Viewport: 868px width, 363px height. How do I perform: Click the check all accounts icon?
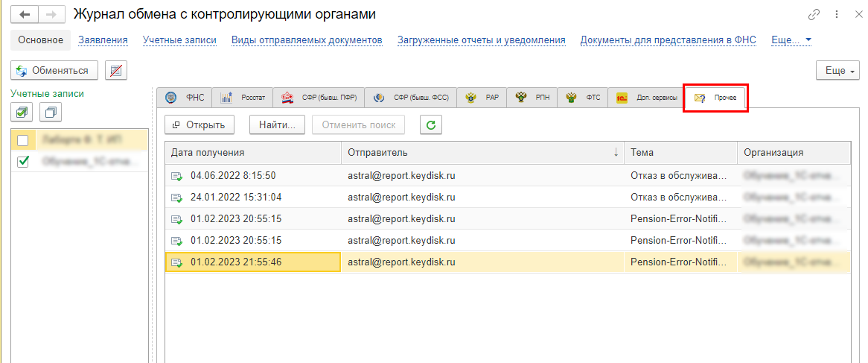[22, 113]
